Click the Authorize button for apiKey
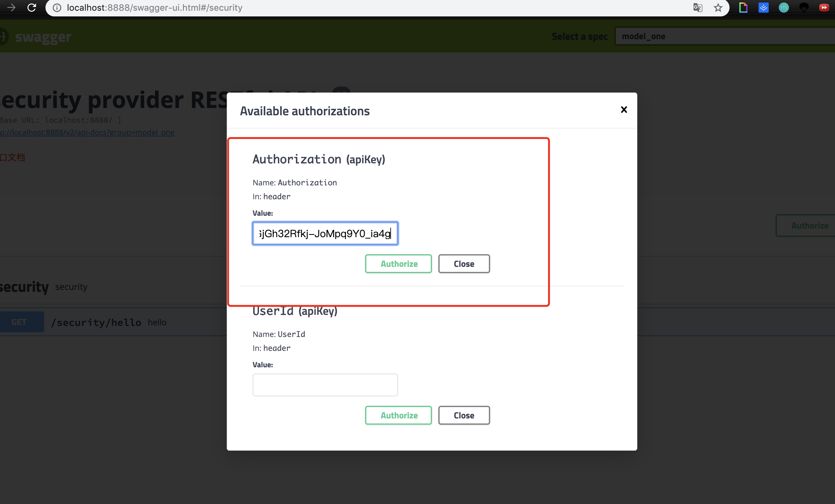 (x=399, y=263)
